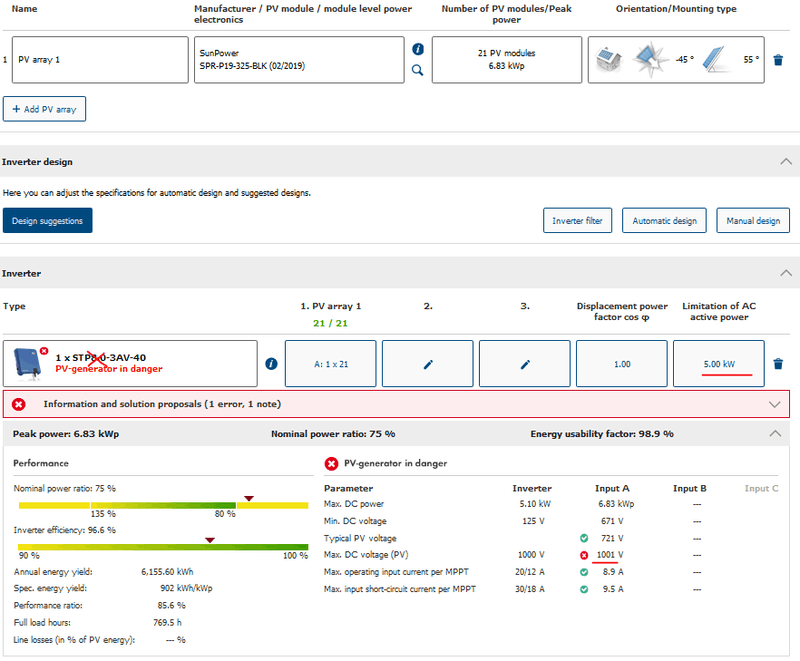
Task: Open Design suggestions
Action: pyautogui.click(x=48, y=220)
